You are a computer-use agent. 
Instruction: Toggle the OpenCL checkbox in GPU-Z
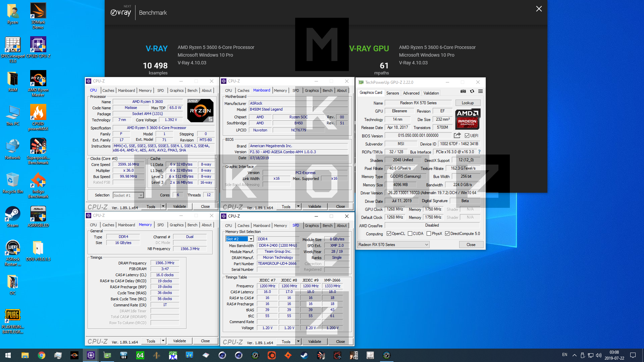(389, 234)
